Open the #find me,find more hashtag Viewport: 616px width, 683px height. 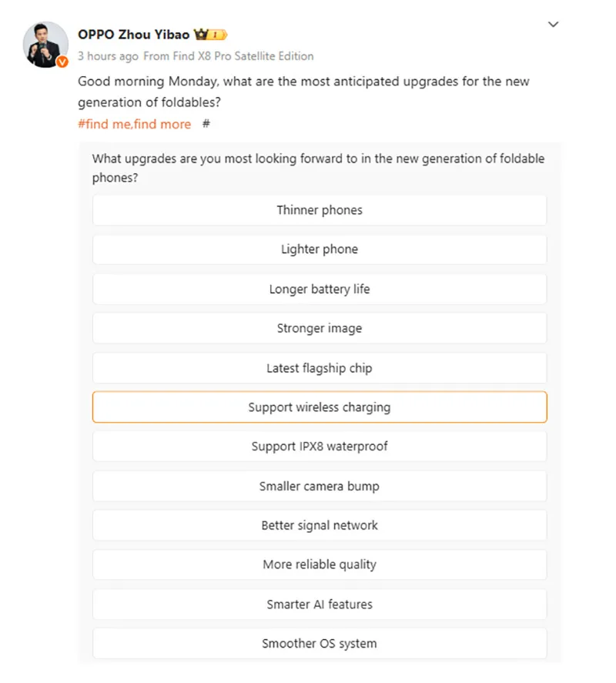coord(134,124)
